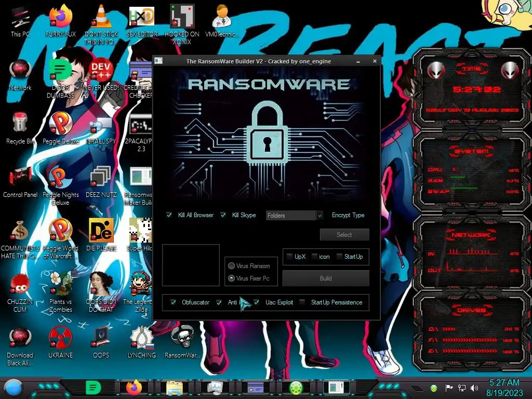This screenshot has height=399, width=532.
Task: Enable the StartUp checkbox beside icon
Action: [x=339, y=257]
